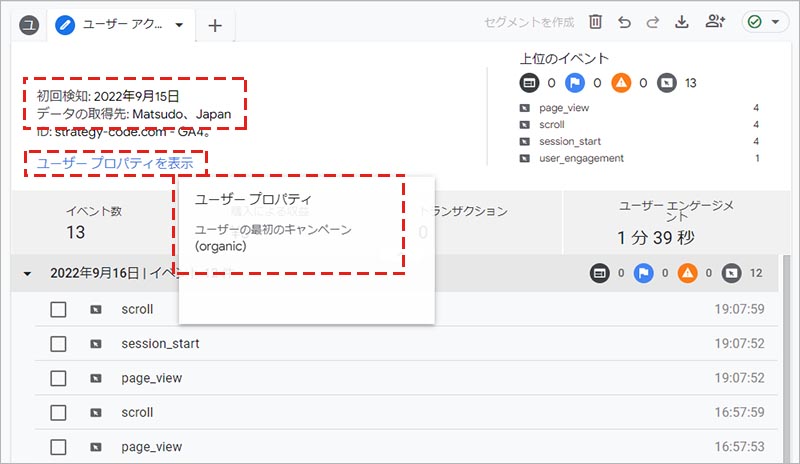Click the orange warning error filter icon
This screenshot has width=800, height=464.
(x=620, y=82)
